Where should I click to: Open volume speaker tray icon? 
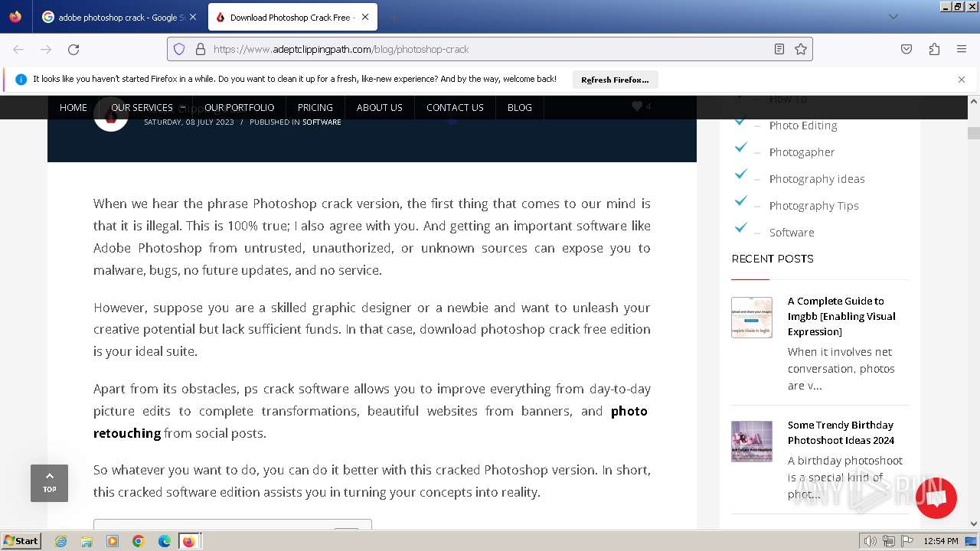tap(871, 541)
